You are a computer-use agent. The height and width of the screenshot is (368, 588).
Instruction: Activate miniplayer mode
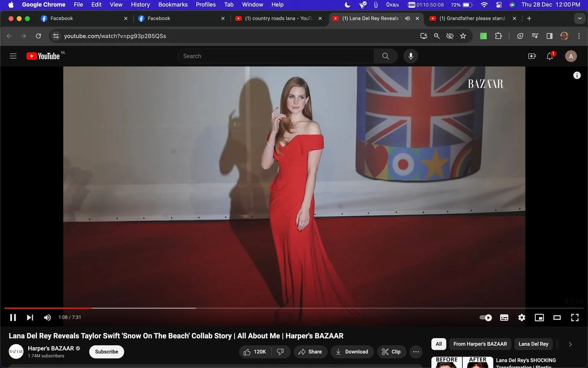(539, 317)
